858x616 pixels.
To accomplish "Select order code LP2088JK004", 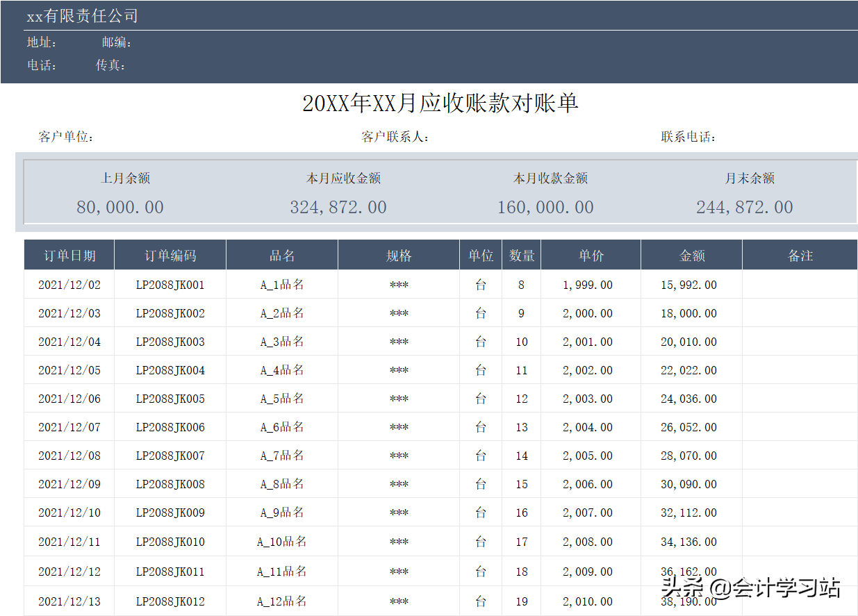I will click(x=170, y=370).
